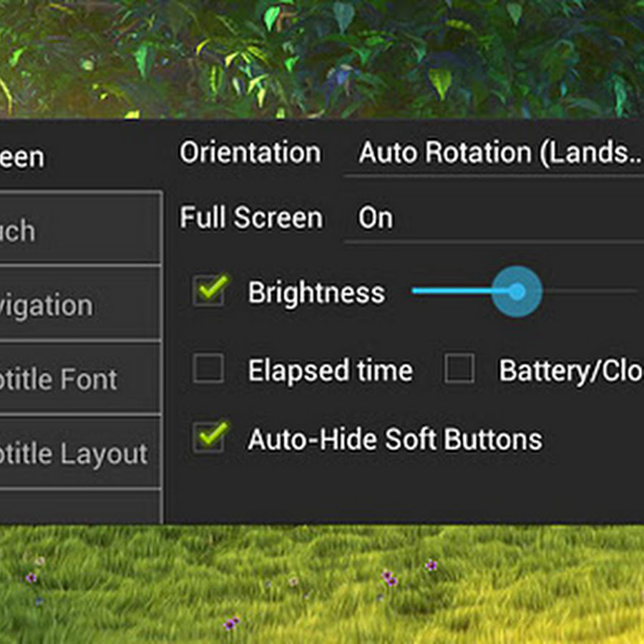
Task: Uncheck the Brightness checkbox
Action: tap(210, 291)
